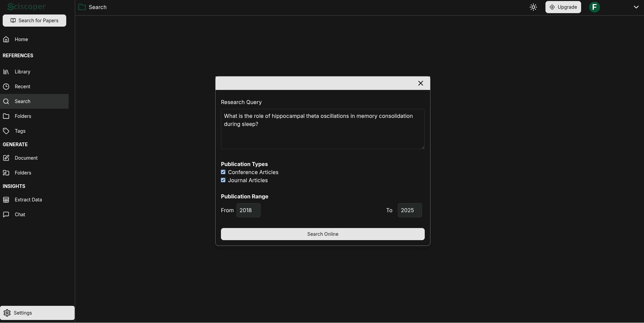Select Search in the sidebar
This screenshot has width=644, height=323.
coord(23,101)
